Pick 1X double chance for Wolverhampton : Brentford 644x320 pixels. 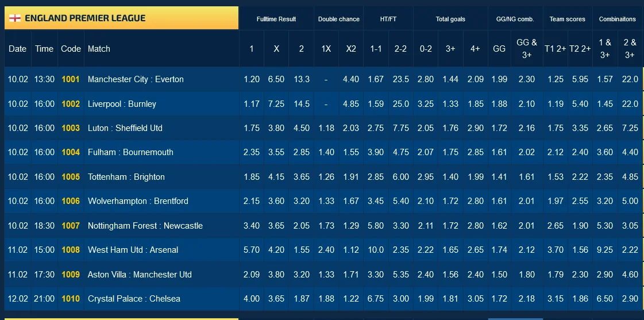pos(326,201)
